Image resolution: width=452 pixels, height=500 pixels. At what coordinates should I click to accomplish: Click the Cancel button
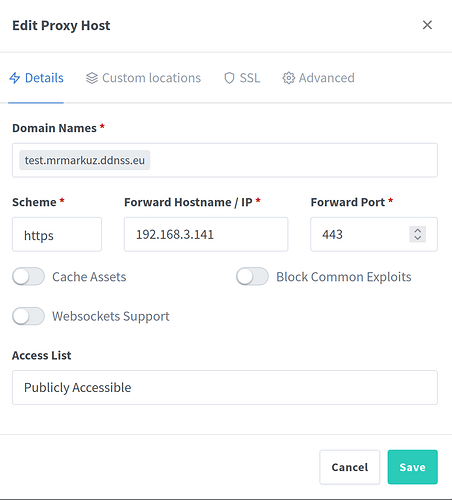(x=350, y=467)
